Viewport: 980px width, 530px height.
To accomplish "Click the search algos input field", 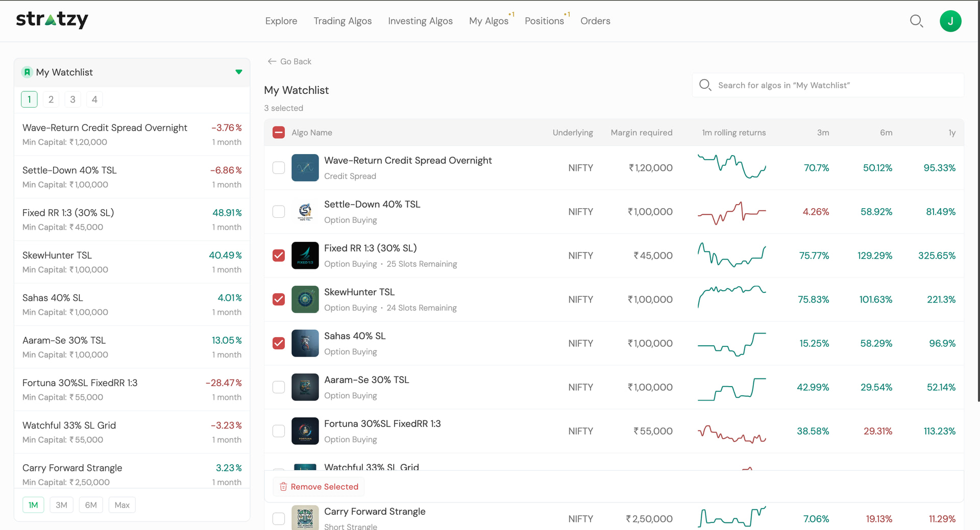I will 828,85.
